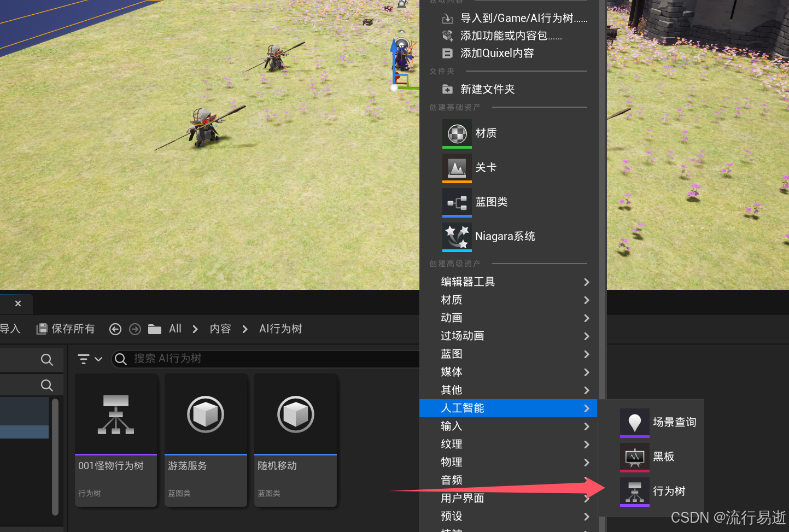This screenshot has width=789, height=532.
Task: Click the 内容 breadcrumb
Action: 220,329
